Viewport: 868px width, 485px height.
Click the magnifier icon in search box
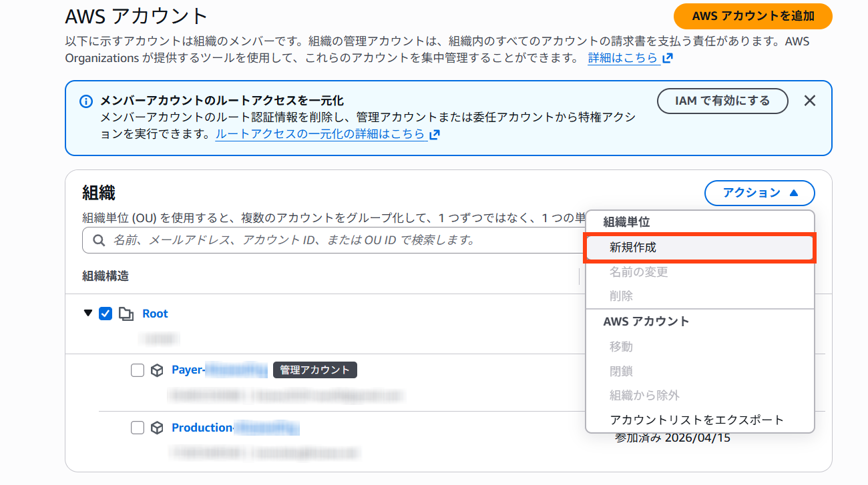(x=98, y=240)
